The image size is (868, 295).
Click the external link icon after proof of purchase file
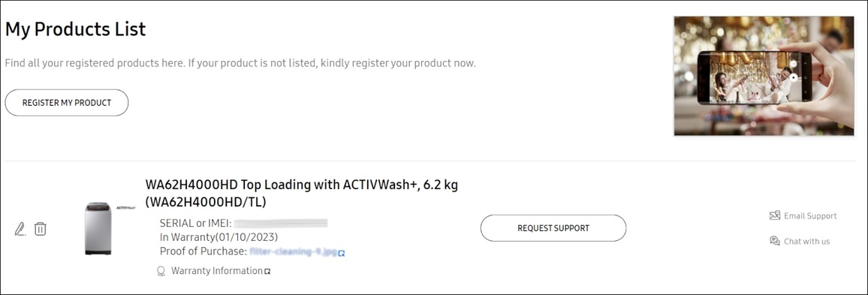342,253
